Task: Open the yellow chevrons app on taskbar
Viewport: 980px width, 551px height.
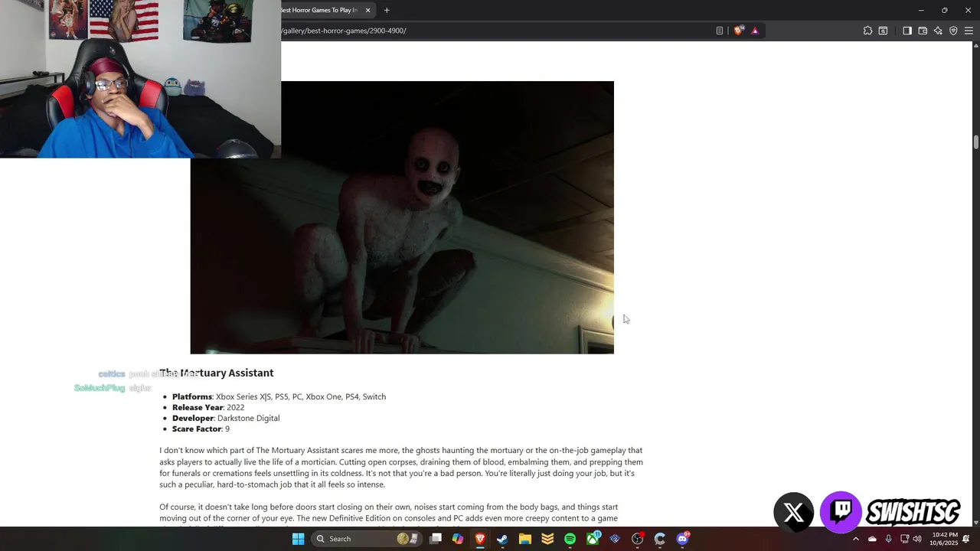Action: (x=547, y=539)
